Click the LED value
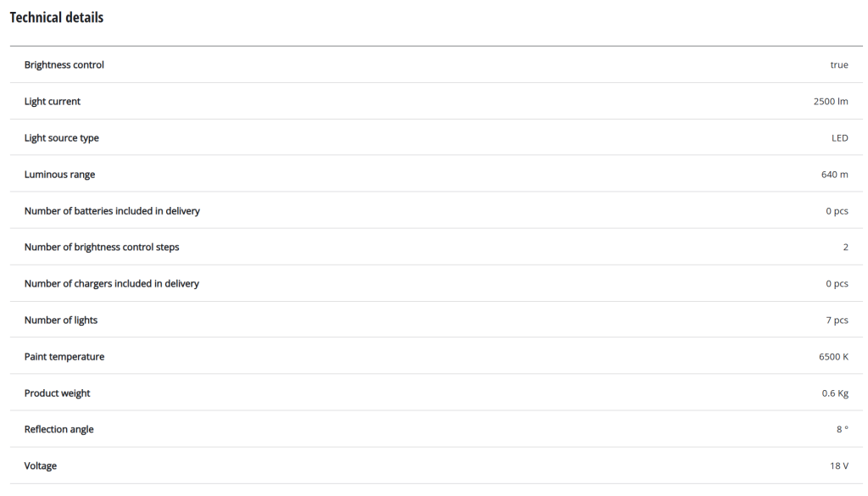The height and width of the screenshot is (496, 868). [x=839, y=138]
